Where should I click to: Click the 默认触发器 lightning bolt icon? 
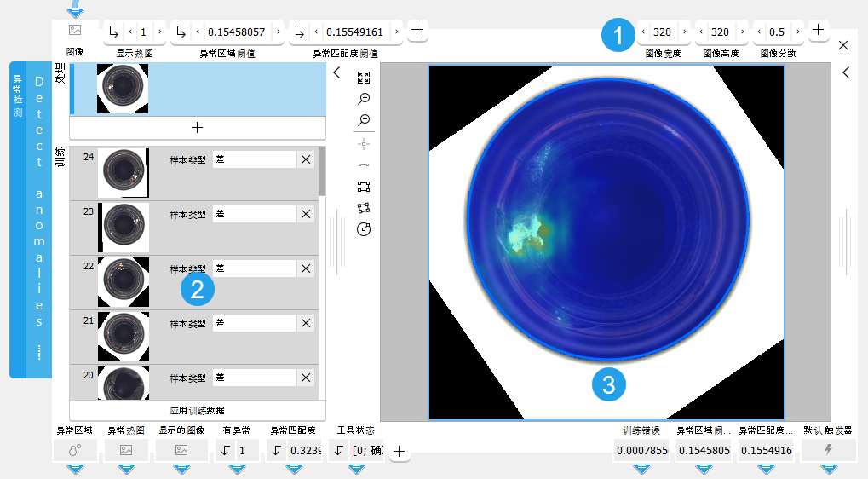[x=827, y=450]
